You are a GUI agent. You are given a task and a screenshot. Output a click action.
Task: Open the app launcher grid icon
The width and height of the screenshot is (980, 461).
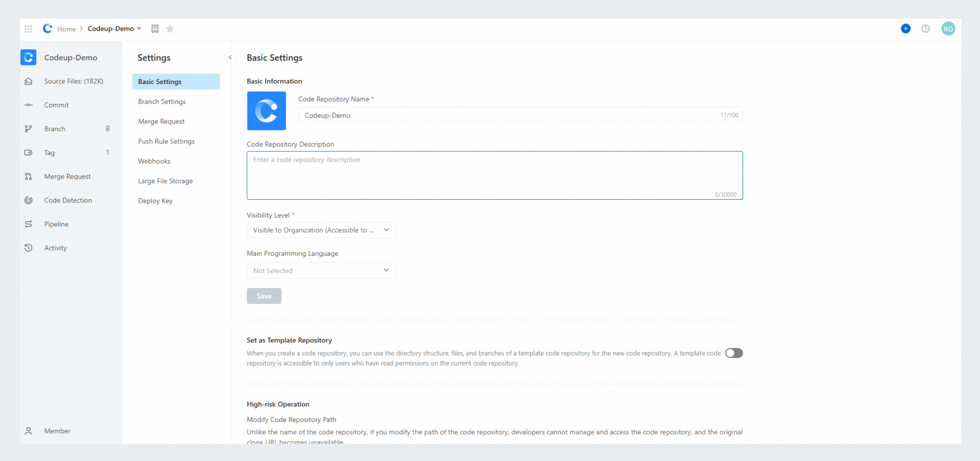point(29,29)
